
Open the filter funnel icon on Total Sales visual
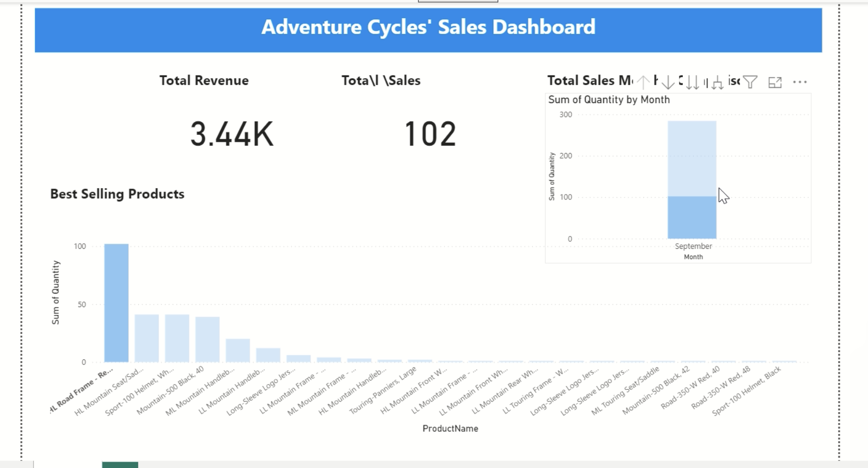tap(751, 81)
